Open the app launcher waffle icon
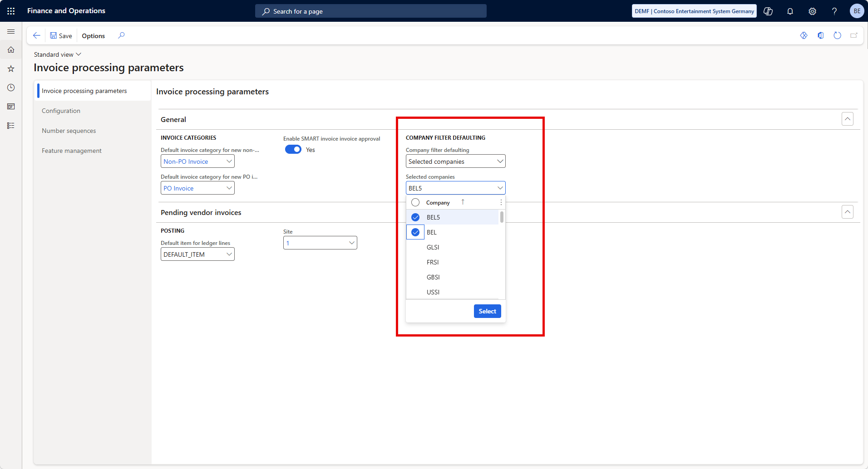Screen dimensions: 868x469 11,11
